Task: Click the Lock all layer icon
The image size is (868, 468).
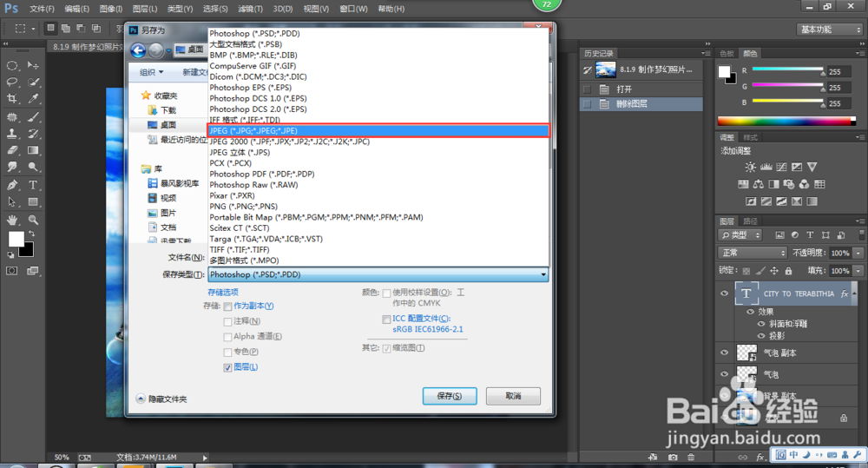Action: tap(788, 270)
